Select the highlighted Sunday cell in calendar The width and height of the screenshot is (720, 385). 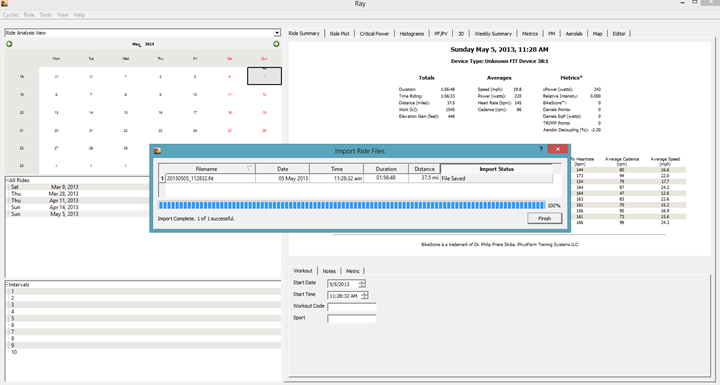[x=264, y=76]
